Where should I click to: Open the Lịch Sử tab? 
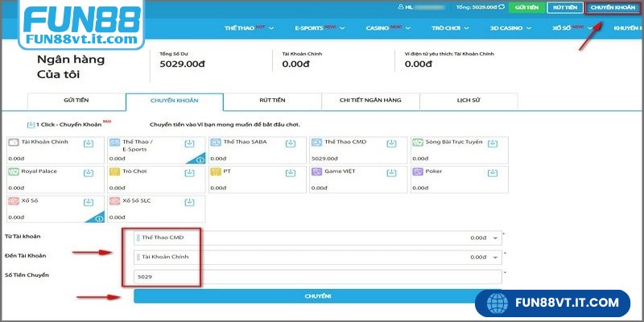click(469, 100)
